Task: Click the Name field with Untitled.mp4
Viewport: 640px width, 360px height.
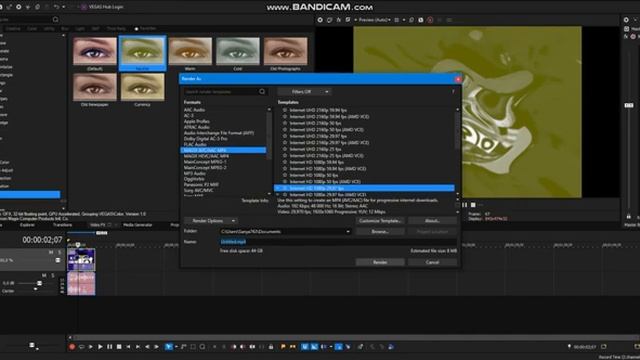Action: coord(338,242)
